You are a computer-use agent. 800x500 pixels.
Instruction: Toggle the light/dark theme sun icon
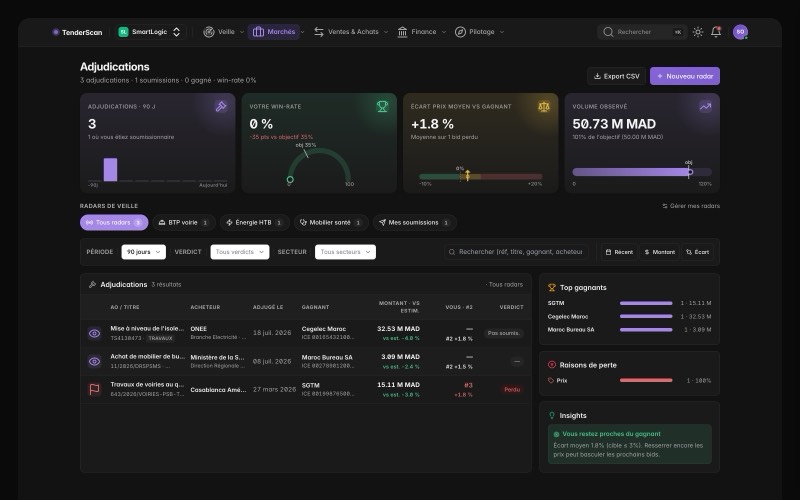697,32
